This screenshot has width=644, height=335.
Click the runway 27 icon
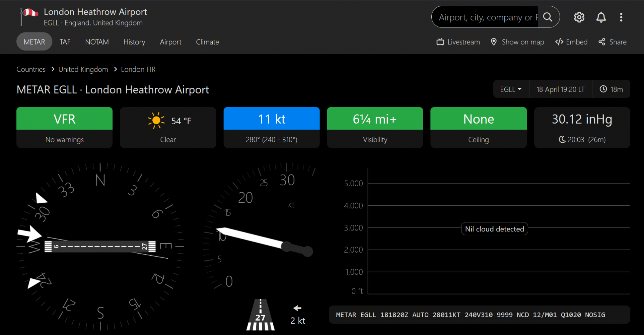pyautogui.click(x=261, y=315)
